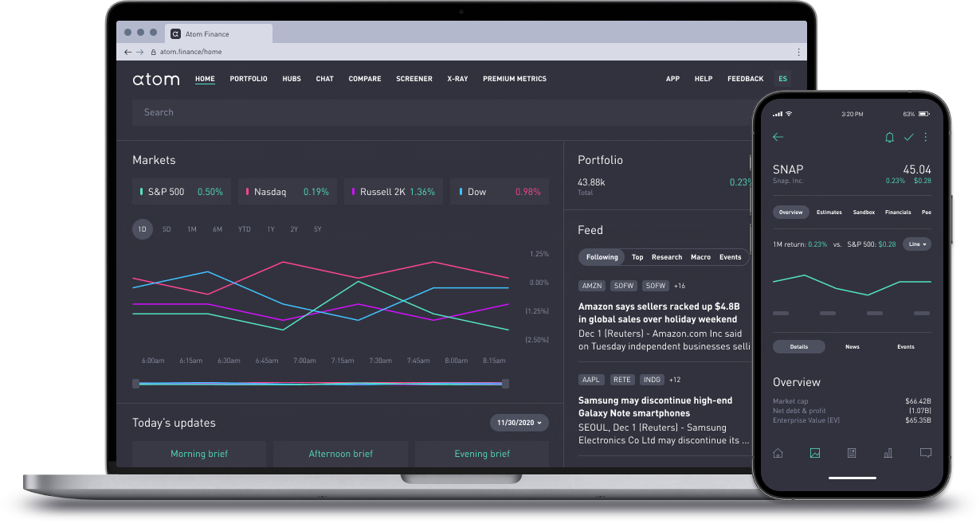Viewport: 980px width, 523px height.
Task: Click HOME in the top navigation
Action: (x=205, y=79)
